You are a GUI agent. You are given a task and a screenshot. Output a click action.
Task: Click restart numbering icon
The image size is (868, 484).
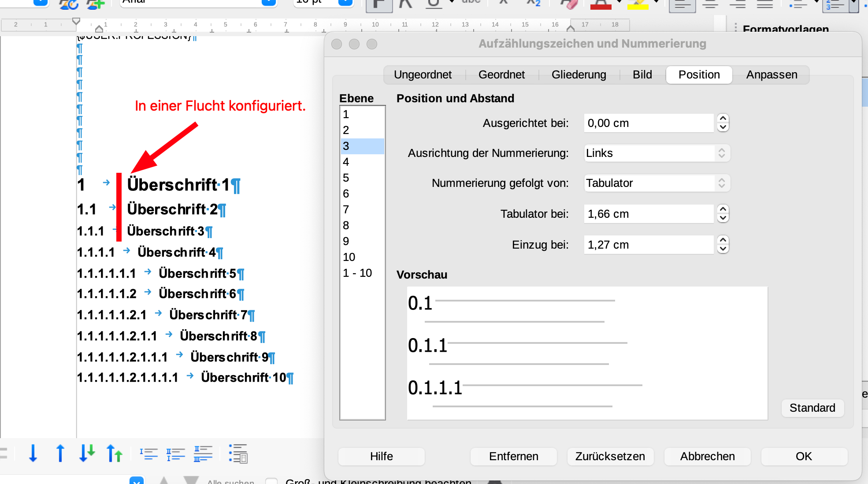(176, 454)
